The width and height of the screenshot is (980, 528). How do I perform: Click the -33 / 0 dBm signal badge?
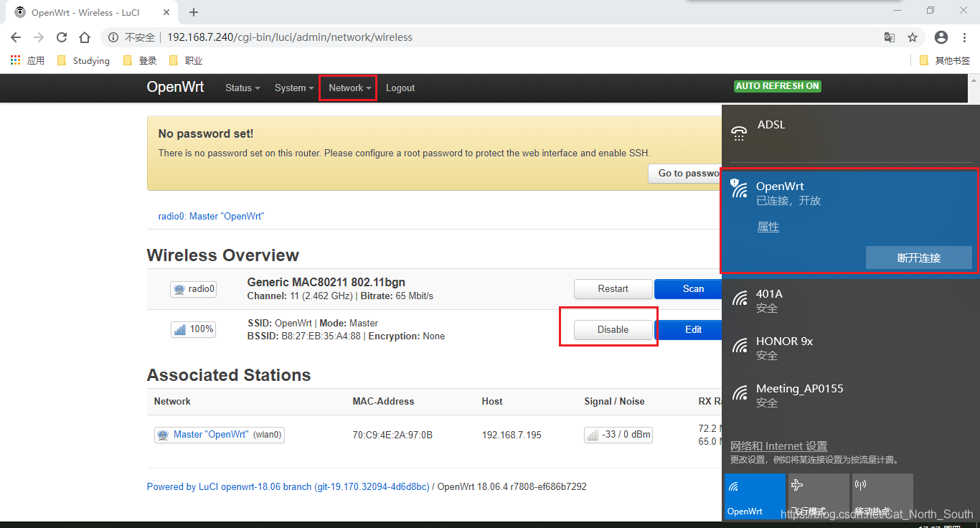click(618, 435)
